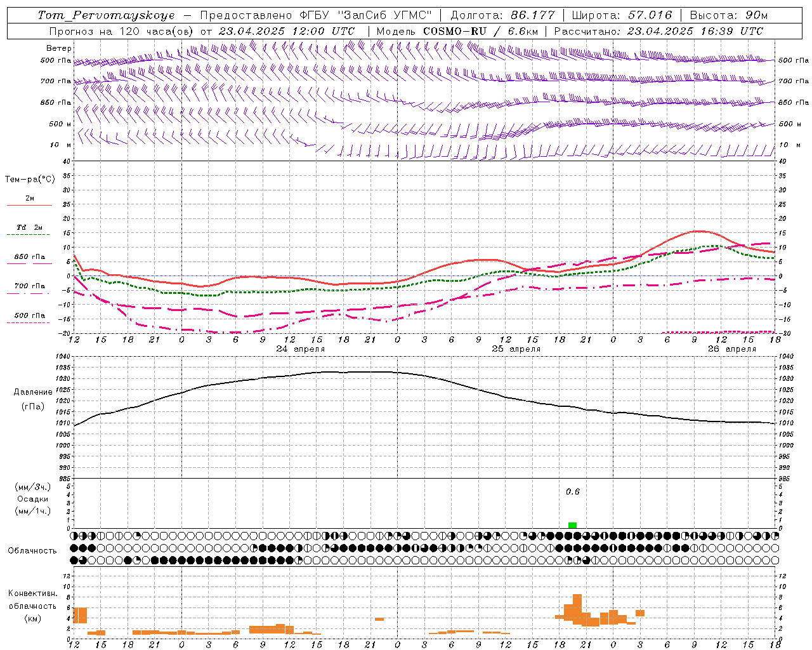Click the Тем-ра(°C) temperature axis label
This screenshot has height=650, width=812.
click(30, 180)
